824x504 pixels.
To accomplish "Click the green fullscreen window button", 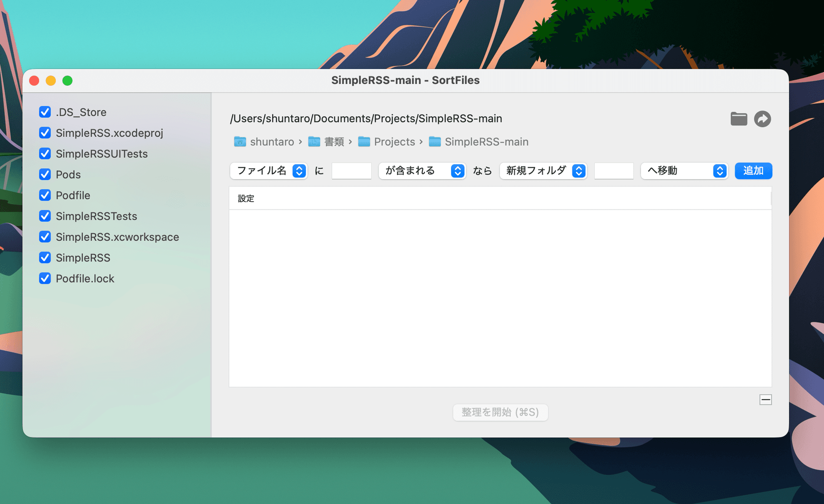I will pyautogui.click(x=67, y=81).
